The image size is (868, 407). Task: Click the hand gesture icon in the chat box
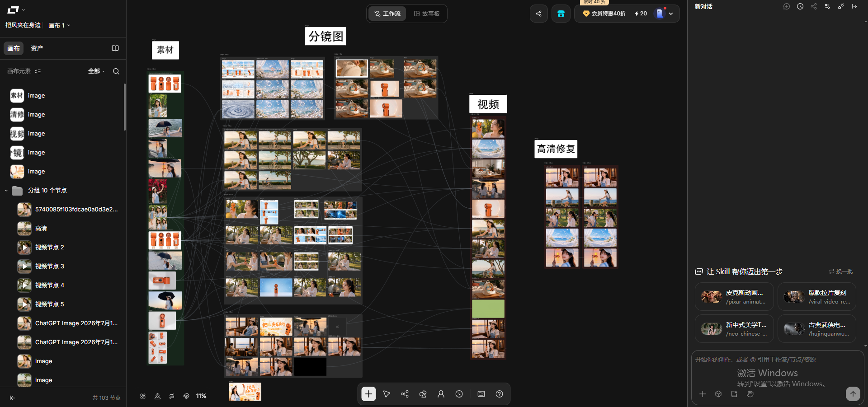(x=750, y=394)
